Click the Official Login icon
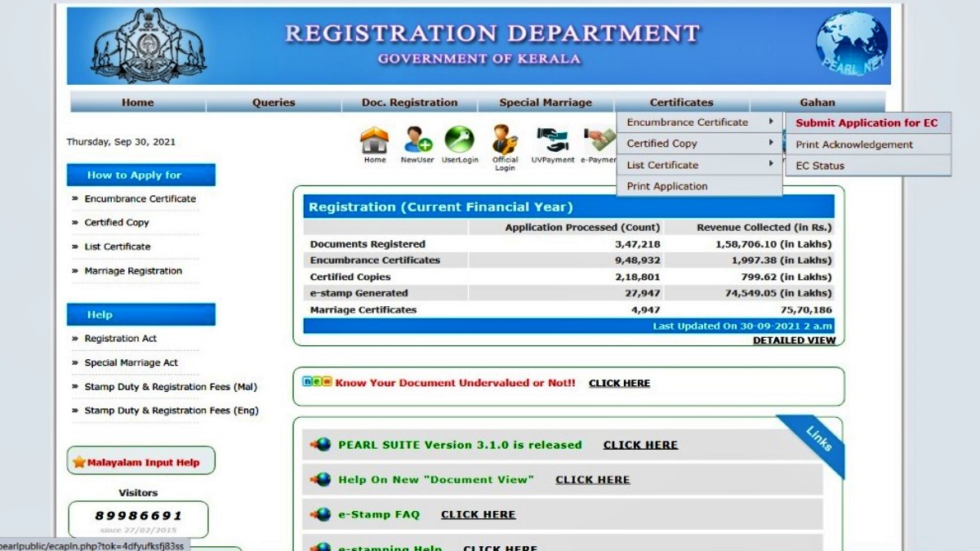The width and height of the screenshot is (980, 551). coord(503,138)
